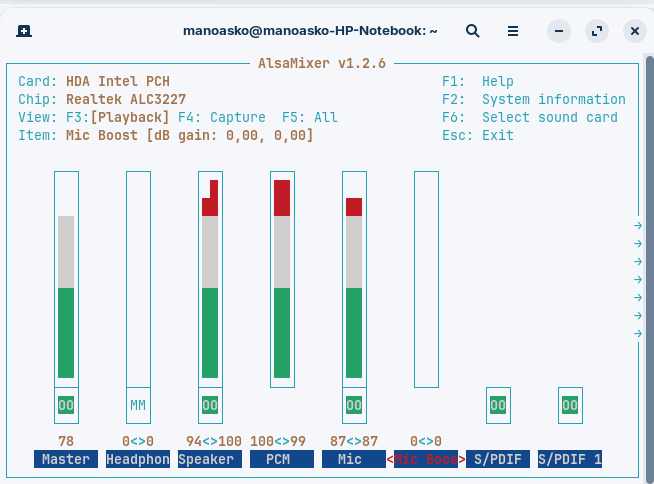Click the PCM volume bar
Image resolution: width=654 pixels, height=484 pixels.
click(x=282, y=280)
